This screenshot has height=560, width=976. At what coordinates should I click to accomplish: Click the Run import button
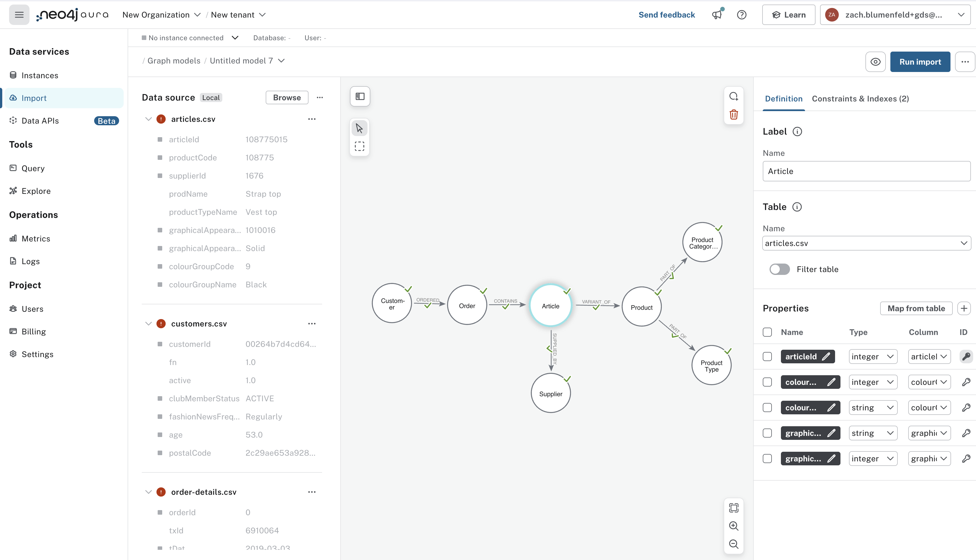point(920,61)
